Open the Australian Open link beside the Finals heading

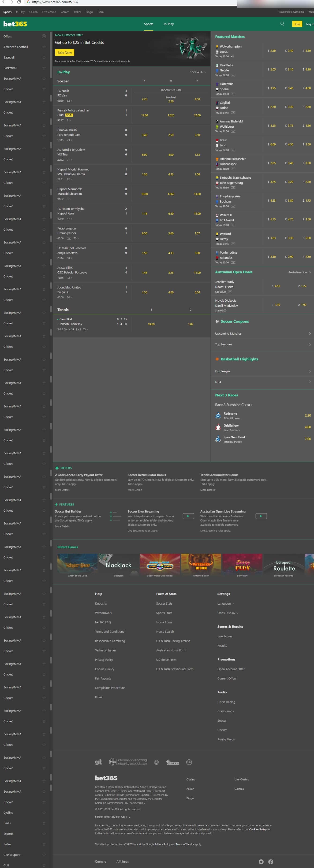pos(299,272)
